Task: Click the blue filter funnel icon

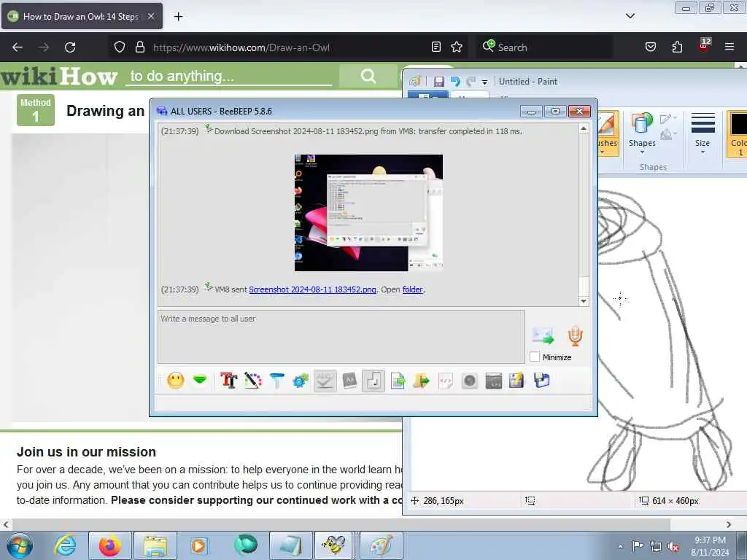Action: point(276,381)
